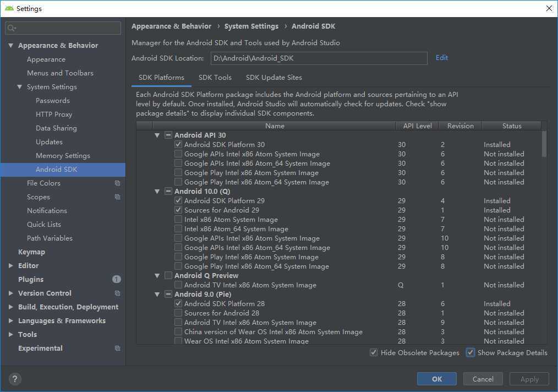The height and width of the screenshot is (392, 558).
Task: Select HTTP Proxy settings
Action: click(x=54, y=115)
